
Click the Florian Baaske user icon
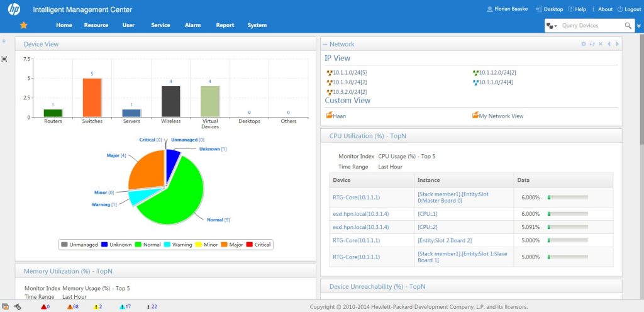pyautogui.click(x=489, y=9)
